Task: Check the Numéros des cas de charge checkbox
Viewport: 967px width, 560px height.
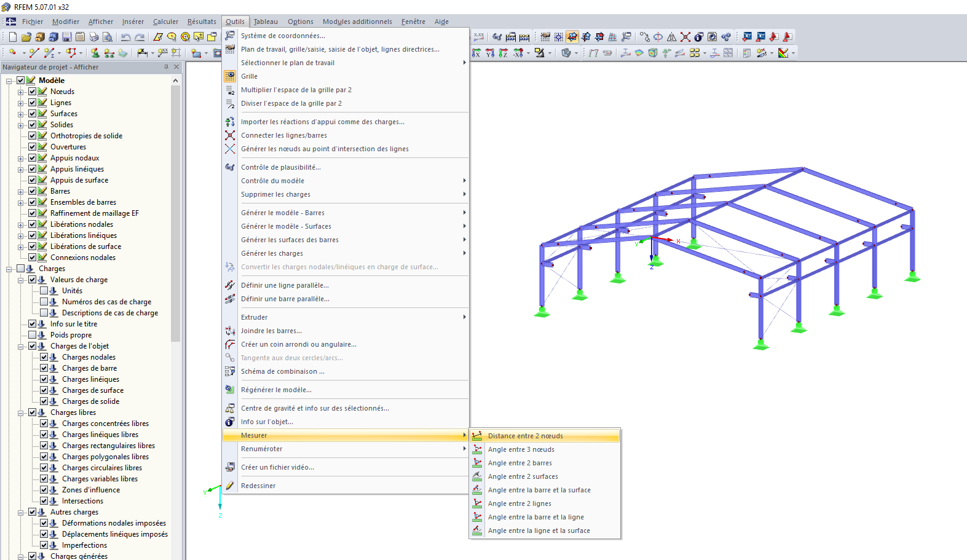Action: 44,302
